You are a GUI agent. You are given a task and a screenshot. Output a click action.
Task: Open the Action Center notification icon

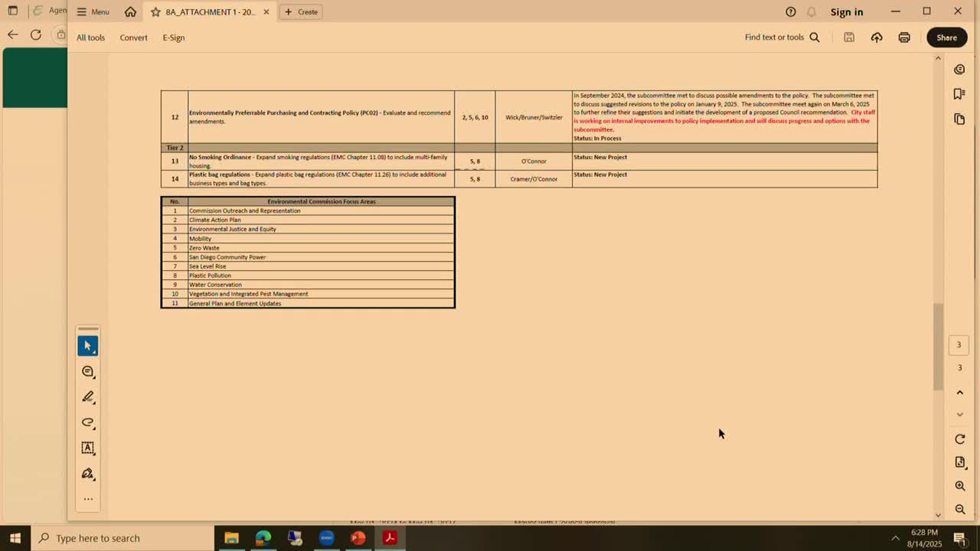coord(960,538)
